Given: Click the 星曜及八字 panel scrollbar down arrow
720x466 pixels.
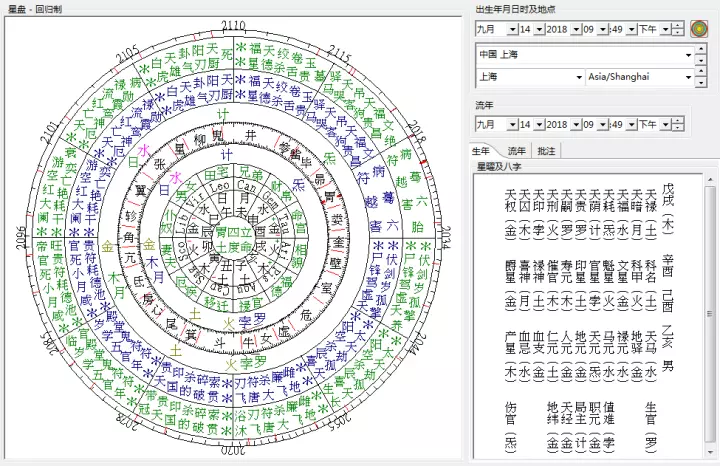Looking at the screenshot, I should click(x=710, y=452).
